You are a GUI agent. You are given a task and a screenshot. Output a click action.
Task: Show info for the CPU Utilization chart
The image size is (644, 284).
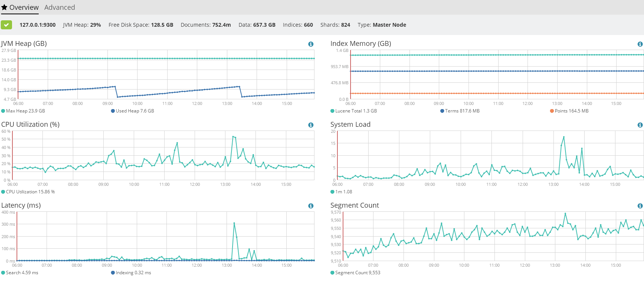311,125
